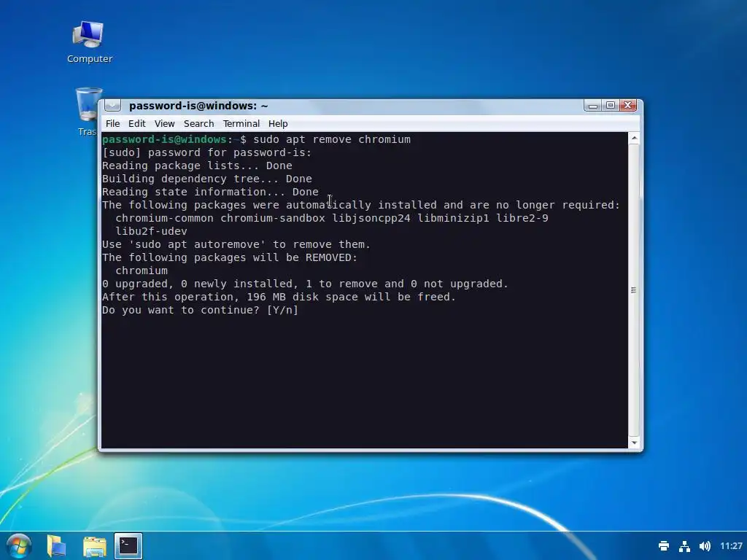Viewport: 747px width, 560px height.
Task: Open the Start menu orb
Action: tap(18, 545)
